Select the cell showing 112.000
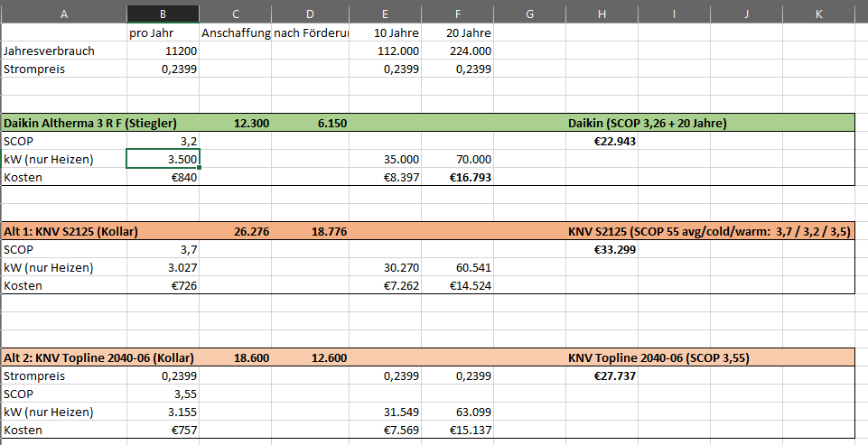 tap(386, 51)
